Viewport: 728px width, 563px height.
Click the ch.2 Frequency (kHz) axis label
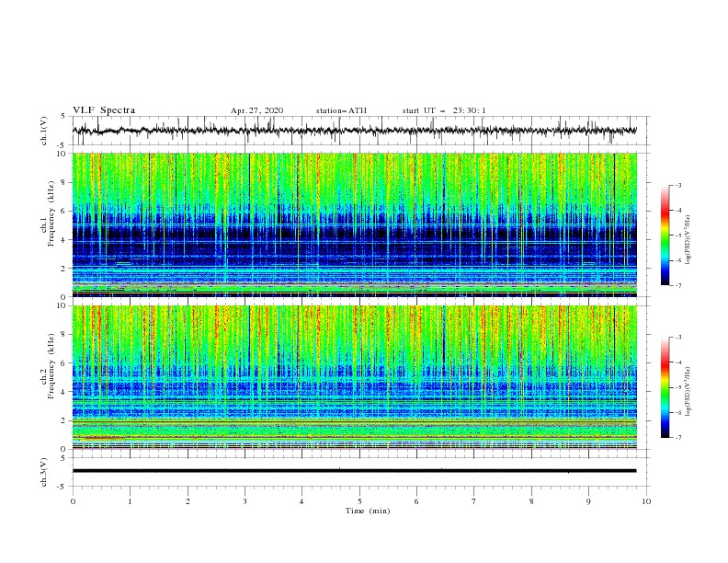pos(48,366)
